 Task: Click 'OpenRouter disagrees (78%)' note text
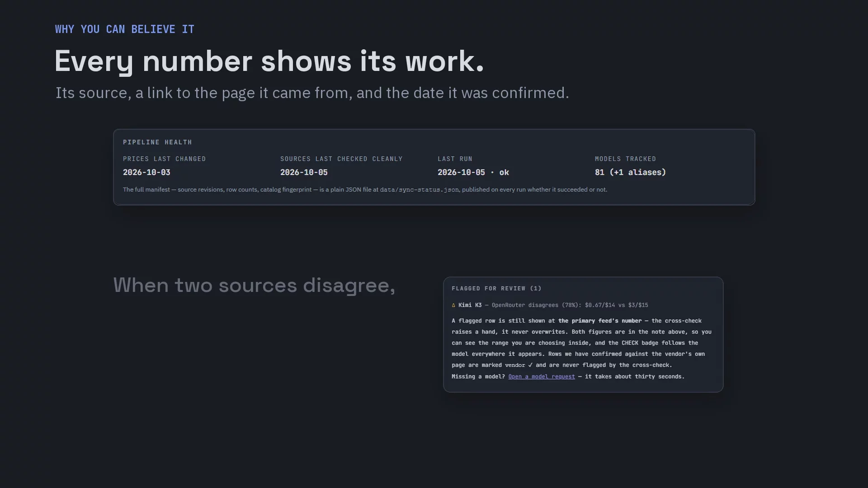pyautogui.click(x=535, y=305)
